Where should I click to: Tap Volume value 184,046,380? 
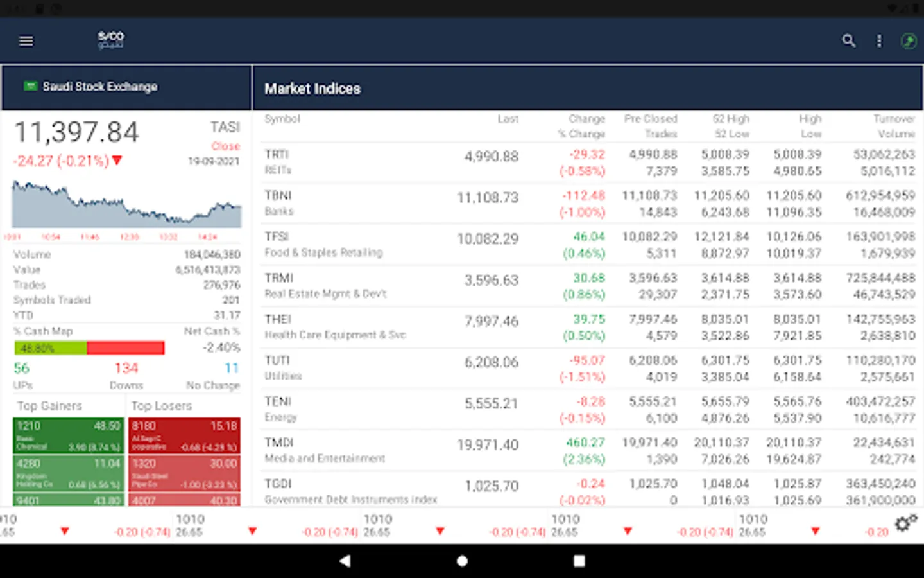[x=212, y=255]
